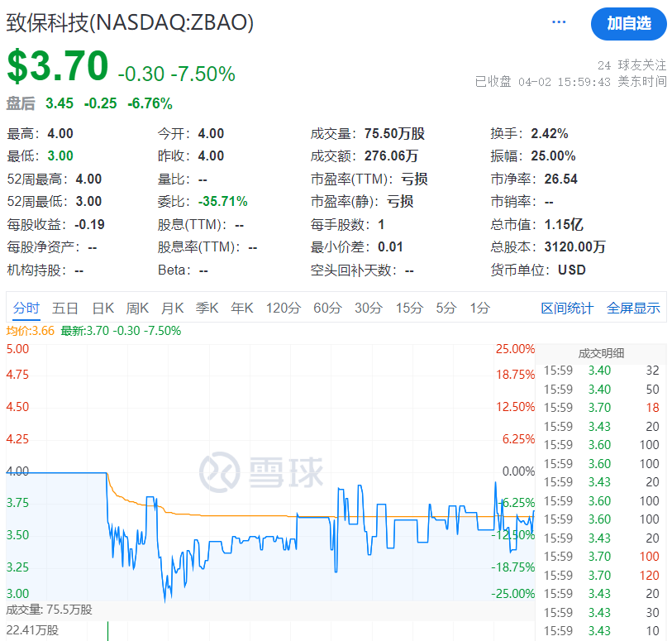Click the after-hours price 3.45
672x641 pixels.
coord(60,103)
